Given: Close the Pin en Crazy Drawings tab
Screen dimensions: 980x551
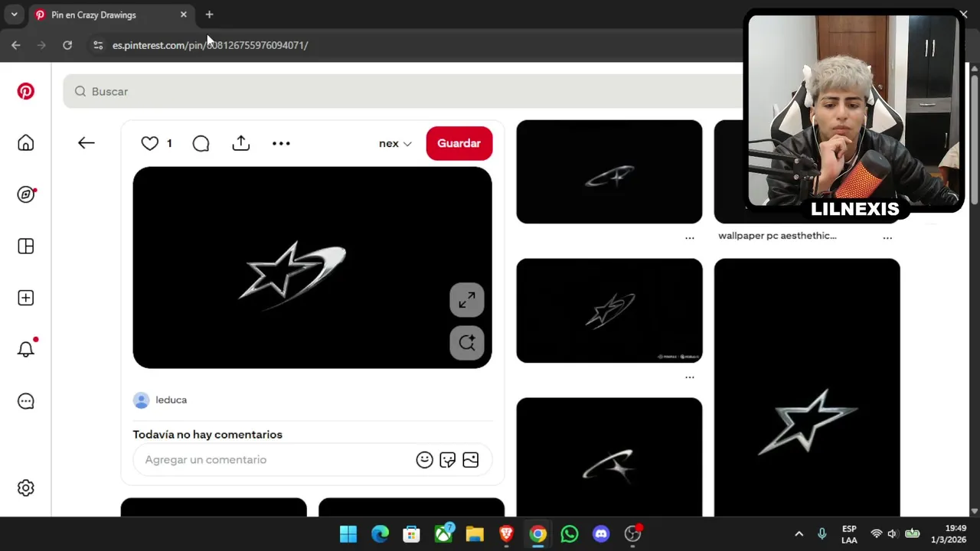Looking at the screenshot, I should tap(184, 15).
